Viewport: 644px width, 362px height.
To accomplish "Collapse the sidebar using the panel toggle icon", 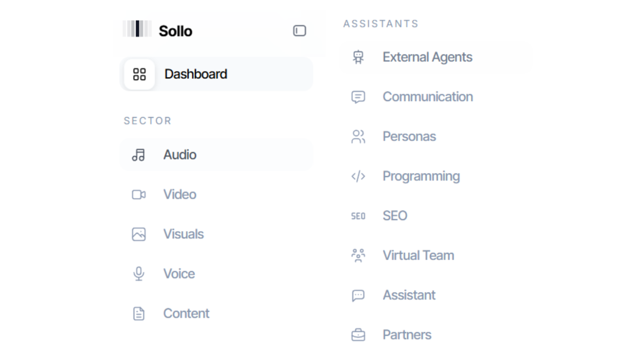I will [x=299, y=31].
